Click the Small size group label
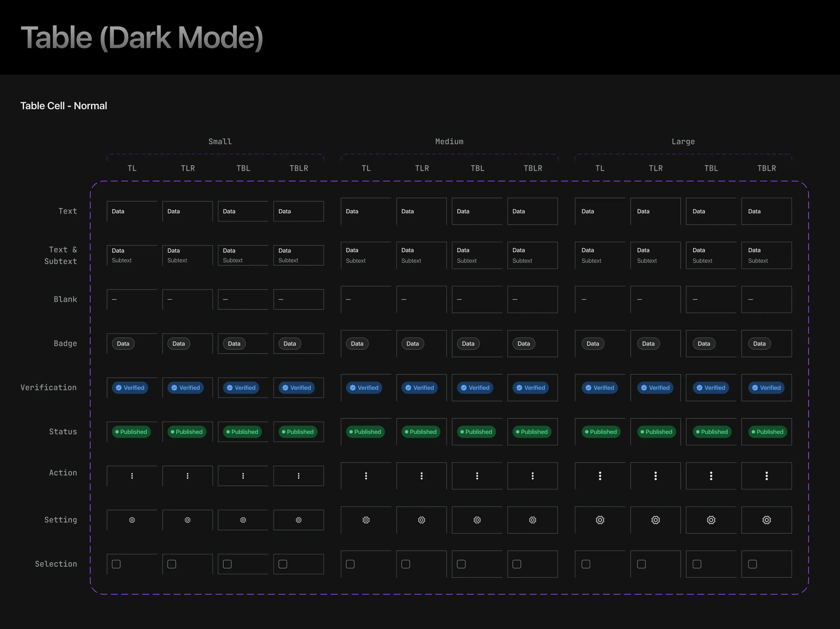This screenshot has height=629, width=840. (220, 142)
